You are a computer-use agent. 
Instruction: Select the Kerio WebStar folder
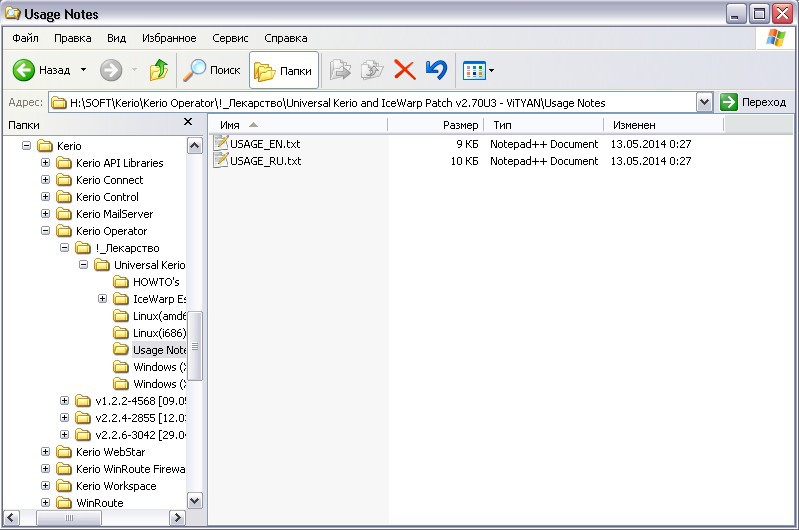click(x=111, y=452)
